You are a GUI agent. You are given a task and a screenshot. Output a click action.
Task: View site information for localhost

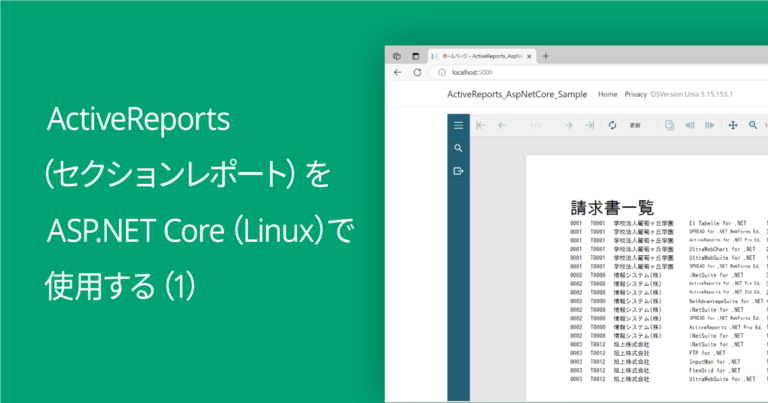(442, 72)
